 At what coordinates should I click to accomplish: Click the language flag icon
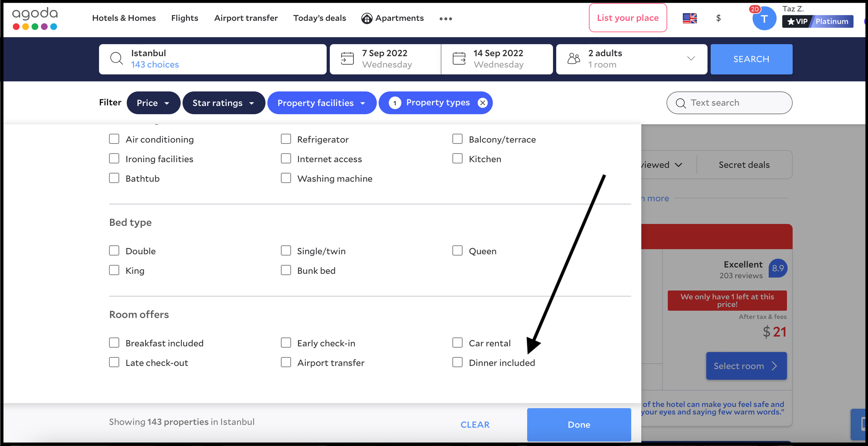click(690, 18)
